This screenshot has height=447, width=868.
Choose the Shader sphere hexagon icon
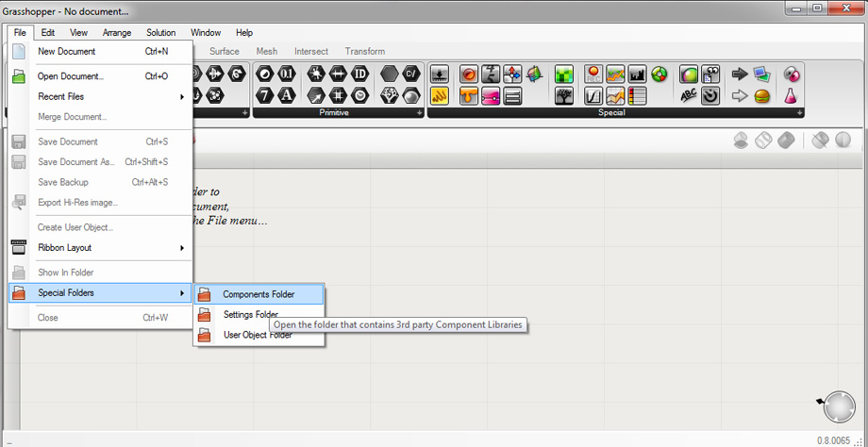click(x=410, y=95)
